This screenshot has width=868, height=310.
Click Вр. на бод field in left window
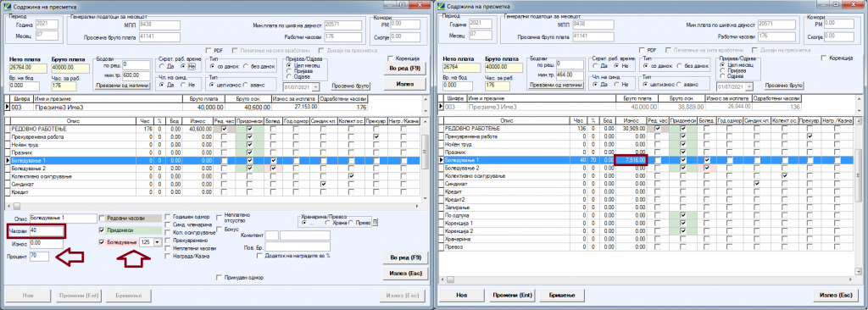point(24,86)
